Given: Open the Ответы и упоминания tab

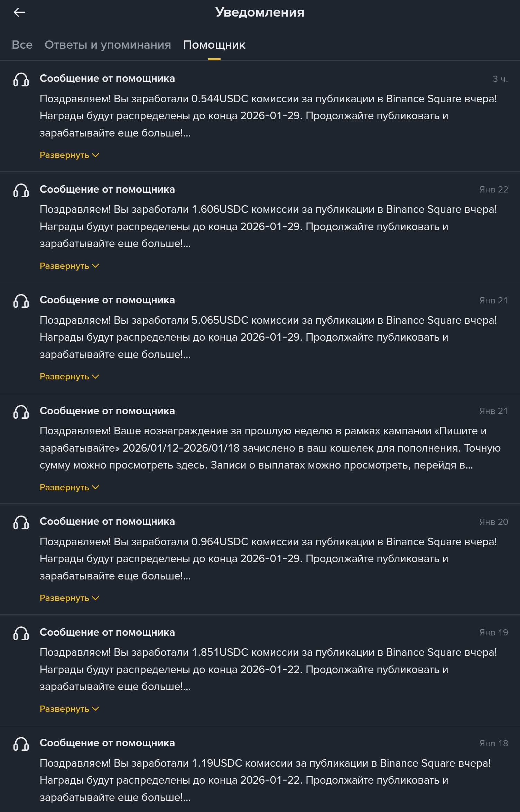Looking at the screenshot, I should (x=108, y=45).
